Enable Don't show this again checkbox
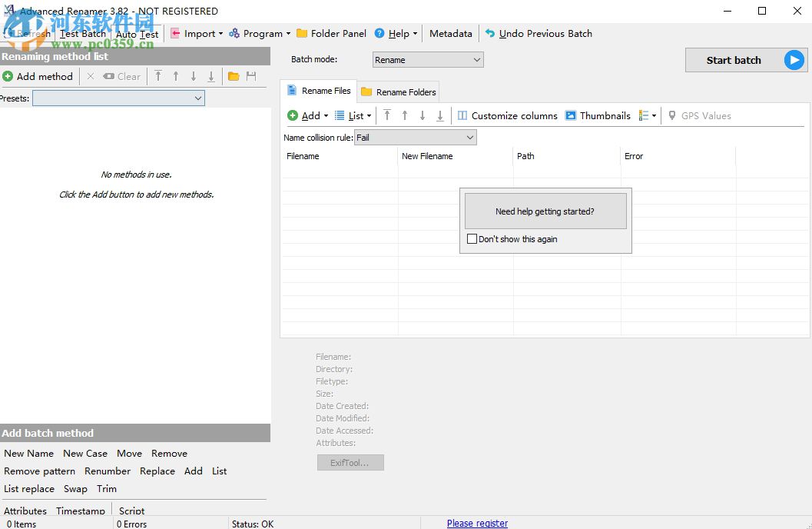The image size is (812, 529). 472,239
